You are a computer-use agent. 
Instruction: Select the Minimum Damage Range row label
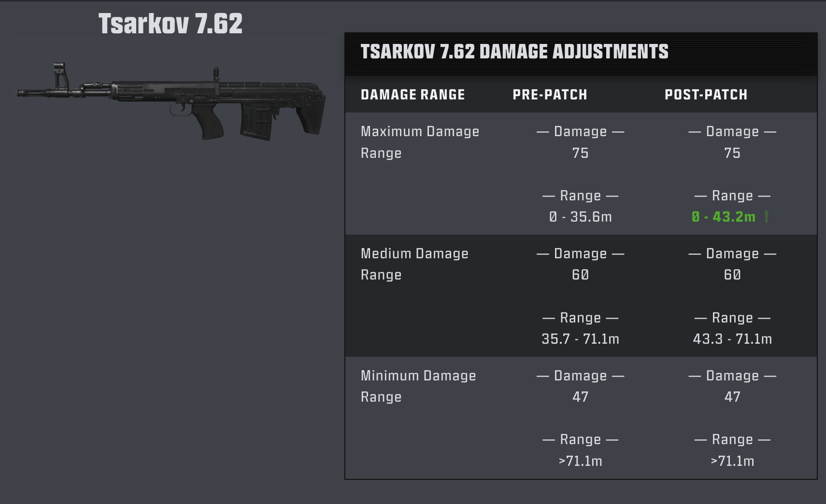pyautogui.click(x=418, y=386)
